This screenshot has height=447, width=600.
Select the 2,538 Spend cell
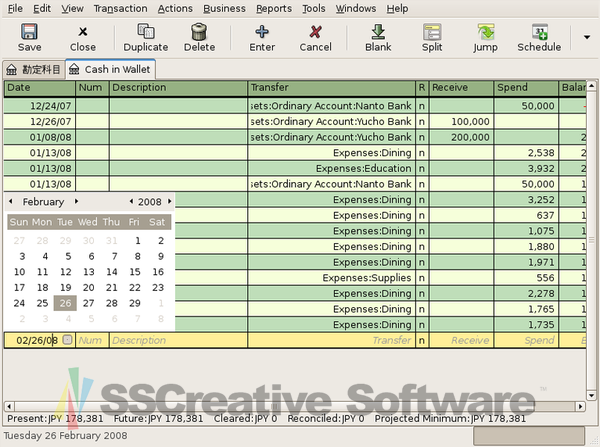[526, 153]
